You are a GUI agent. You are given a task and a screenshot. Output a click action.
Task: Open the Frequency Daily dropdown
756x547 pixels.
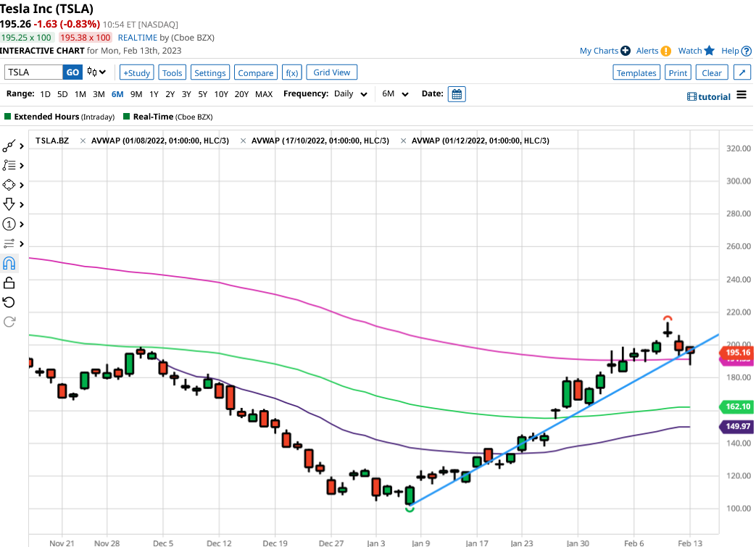(351, 94)
